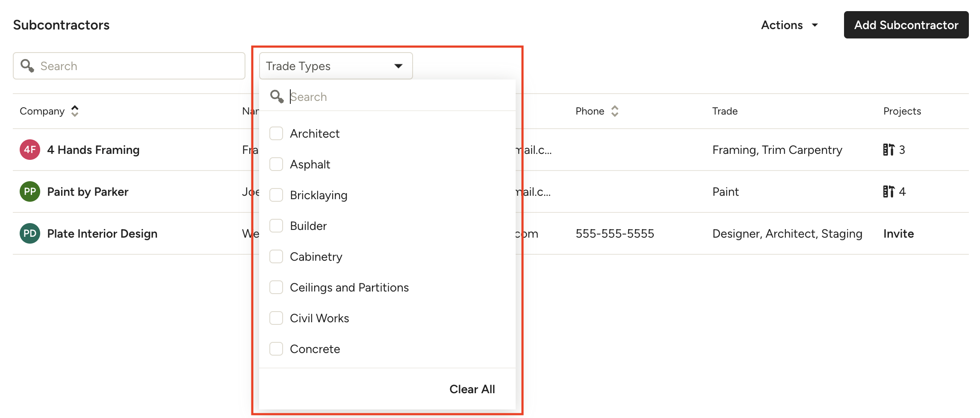This screenshot has width=980, height=418.
Task: Click project count 3 for 4 Hands Framing
Action: 902,150
